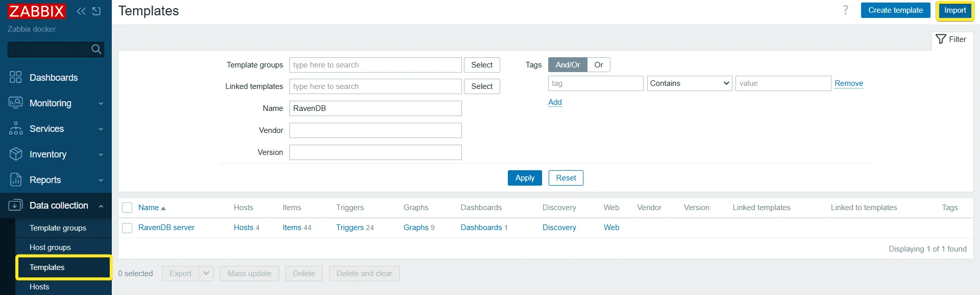Screen dimensions: 980x295
Task: Click the Create template button
Action: pos(895,10)
